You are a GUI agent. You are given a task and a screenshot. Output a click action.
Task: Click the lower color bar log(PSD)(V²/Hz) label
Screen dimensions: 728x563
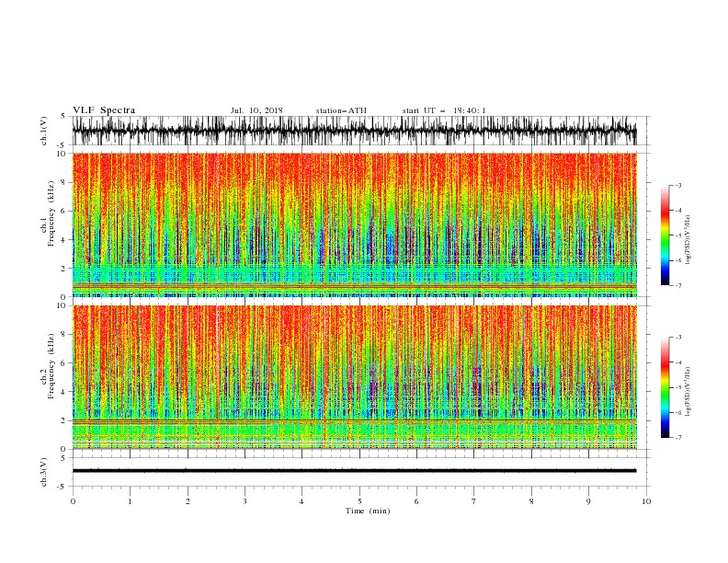(688, 392)
